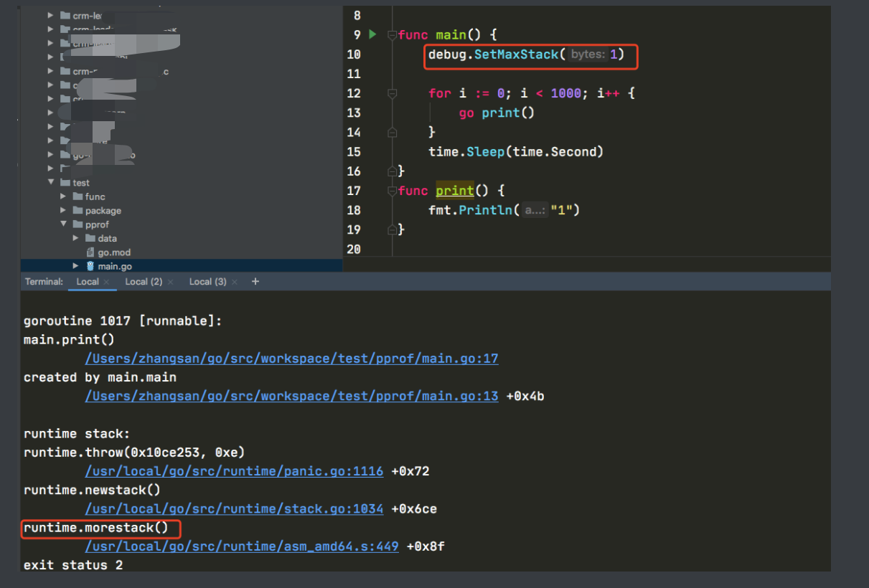The image size is (869, 588).
Task: Open a new terminal with the plus icon
Action: (x=255, y=281)
